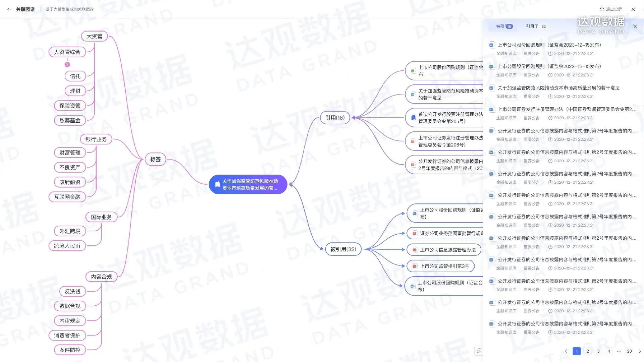Click the file icon beside 上市公司证券发行注册管理办法 in the list

(x=492, y=109)
